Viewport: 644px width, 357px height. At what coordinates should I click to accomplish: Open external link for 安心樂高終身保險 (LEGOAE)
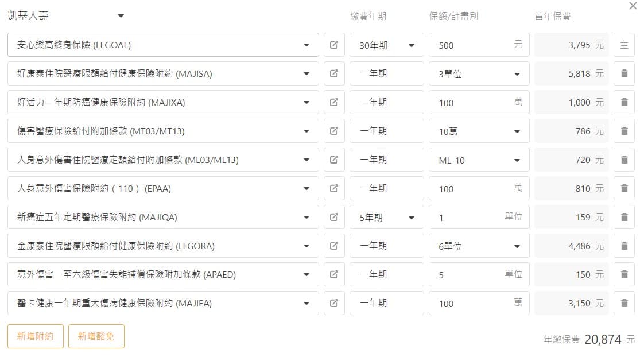[x=334, y=45]
